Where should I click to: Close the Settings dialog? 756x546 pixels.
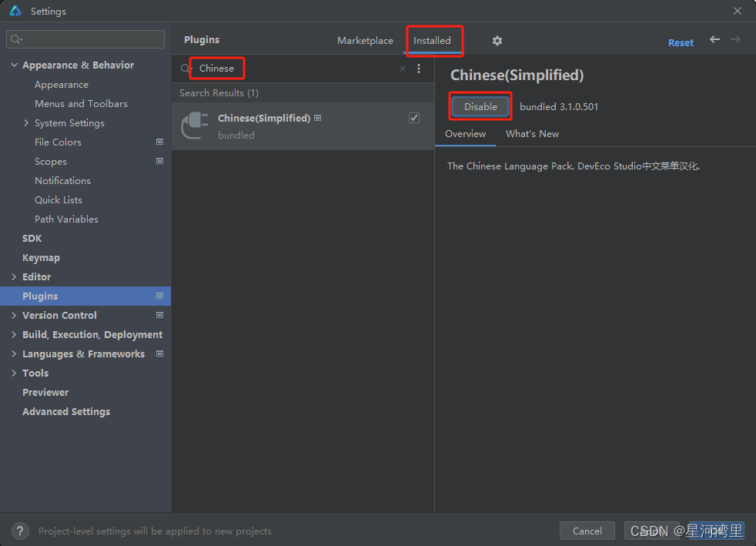738,11
